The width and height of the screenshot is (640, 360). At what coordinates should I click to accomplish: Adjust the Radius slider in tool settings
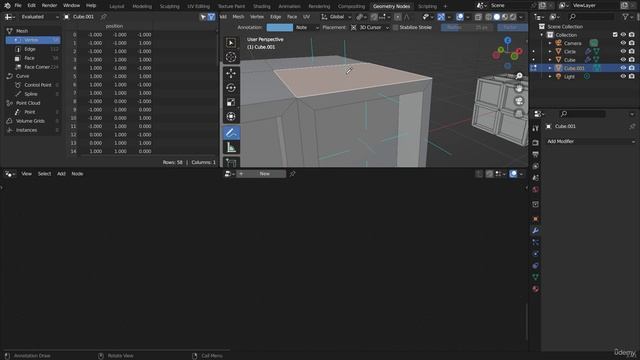pos(467,27)
